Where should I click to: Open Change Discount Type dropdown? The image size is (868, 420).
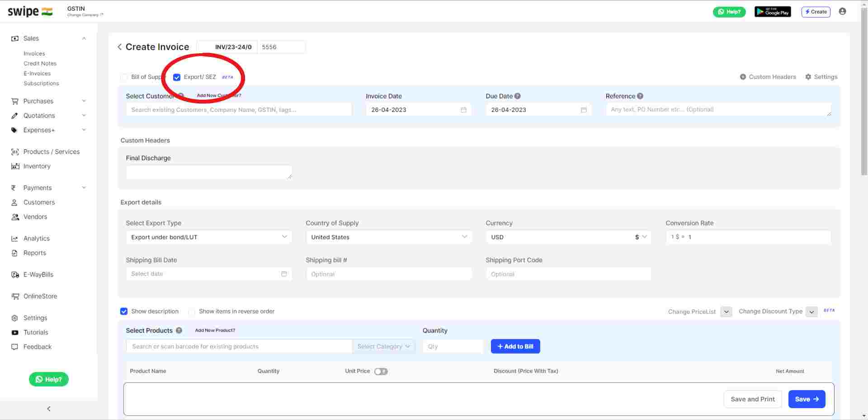click(x=812, y=312)
